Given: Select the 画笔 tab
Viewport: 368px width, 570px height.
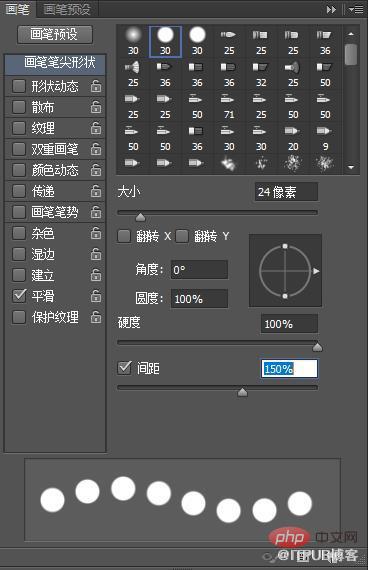Looking at the screenshot, I should 17,9.
